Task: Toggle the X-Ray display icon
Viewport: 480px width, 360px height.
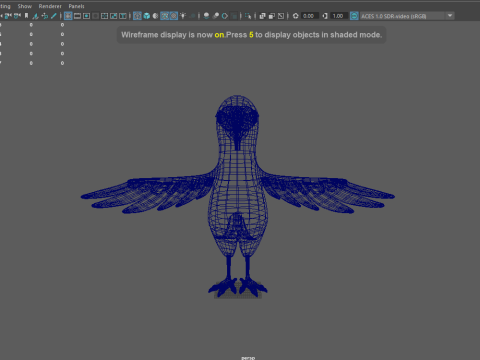Action: coord(262,16)
